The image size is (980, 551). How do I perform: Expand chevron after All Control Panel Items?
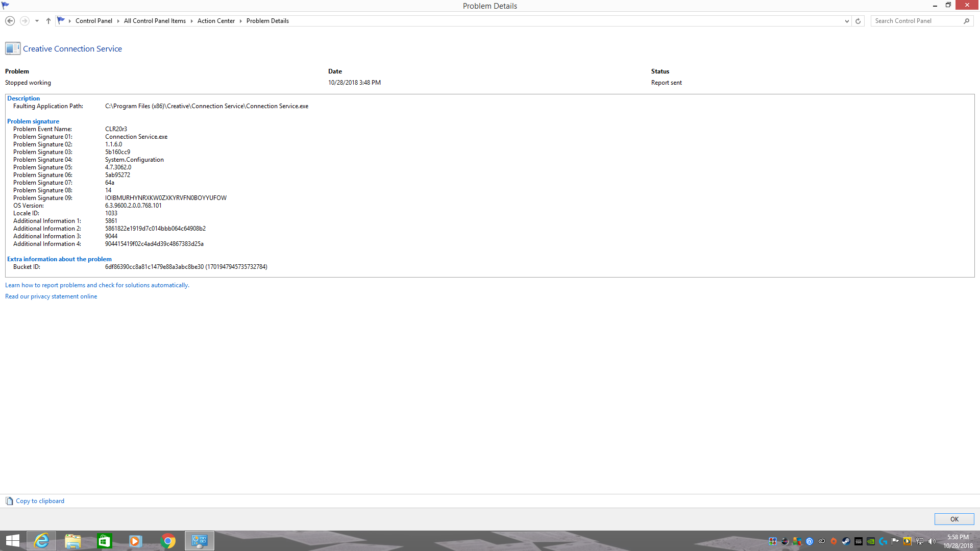click(x=192, y=21)
